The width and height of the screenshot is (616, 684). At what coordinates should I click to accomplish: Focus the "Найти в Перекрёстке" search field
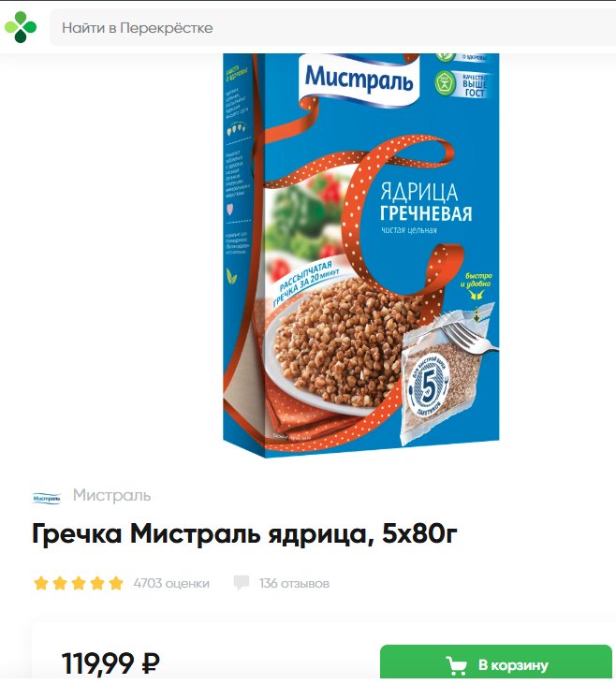point(332,27)
